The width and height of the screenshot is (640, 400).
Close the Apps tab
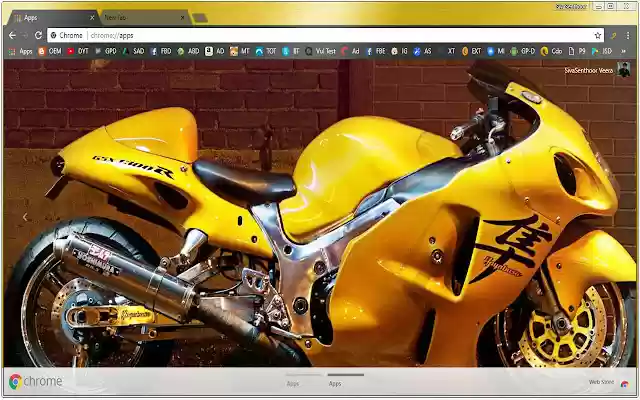click(x=92, y=18)
